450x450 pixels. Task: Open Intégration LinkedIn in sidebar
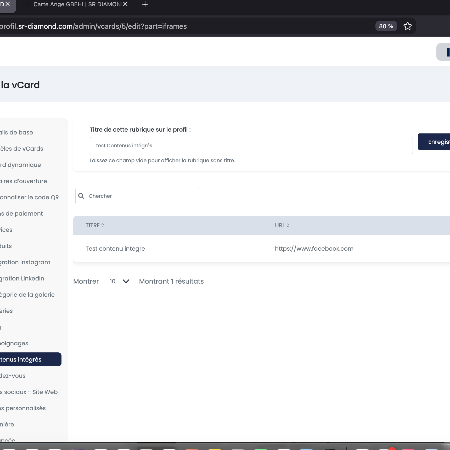point(22,278)
